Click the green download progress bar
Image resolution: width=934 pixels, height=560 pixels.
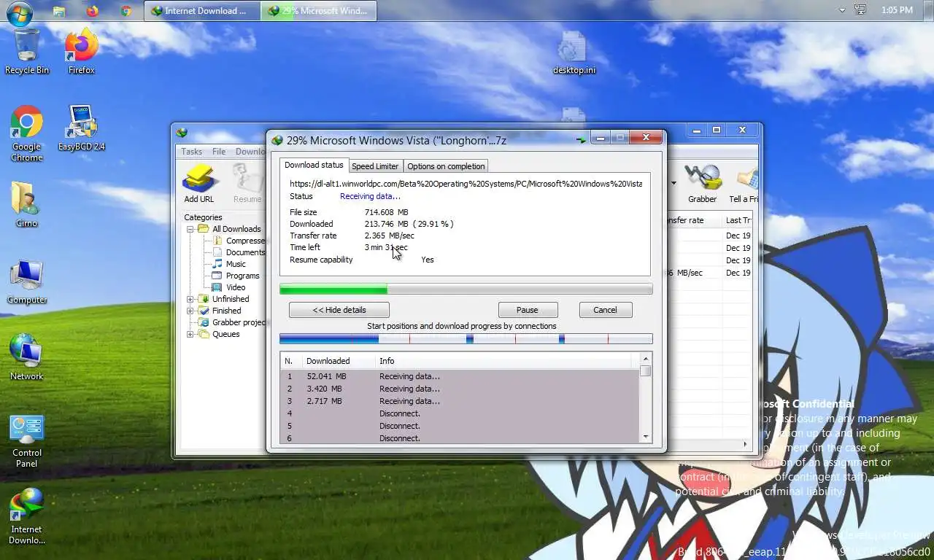466,289
